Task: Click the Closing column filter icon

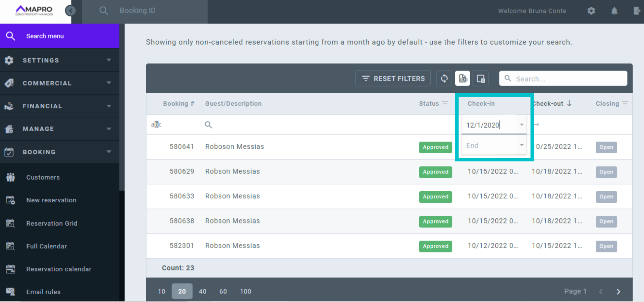Action: point(625,103)
